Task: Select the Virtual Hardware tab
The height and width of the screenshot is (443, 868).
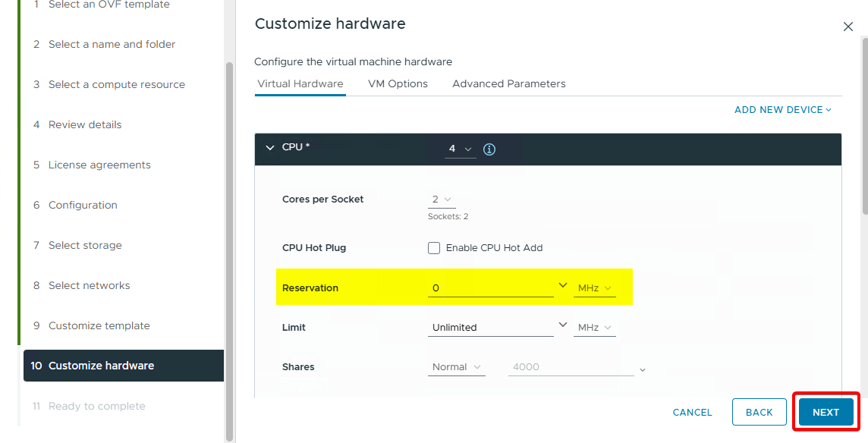Action: pos(300,84)
